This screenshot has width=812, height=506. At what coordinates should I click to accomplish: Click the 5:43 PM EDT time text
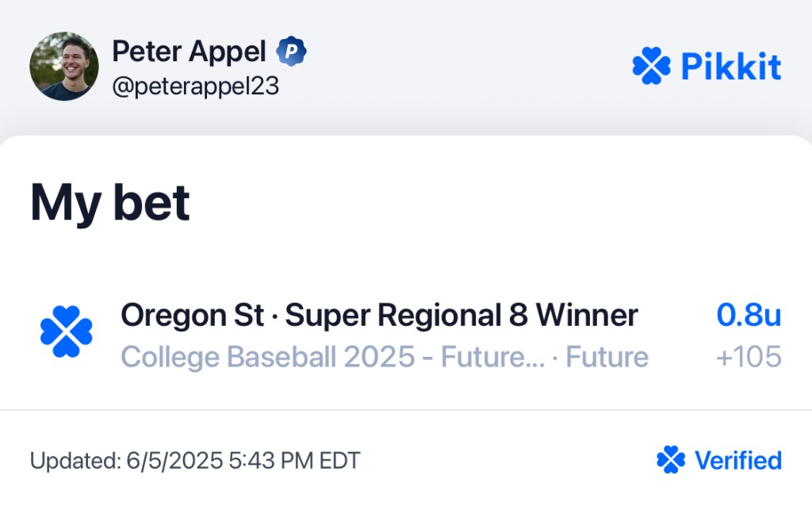point(294,461)
